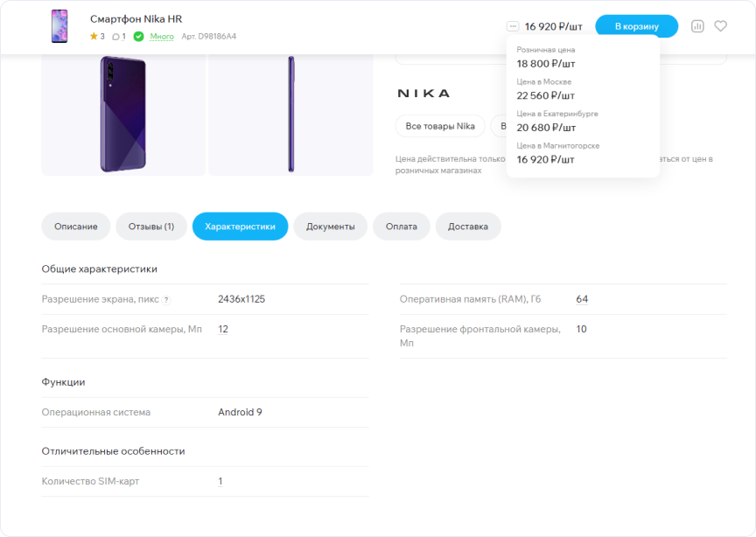
Task: Add product to favorites with heart icon
Action: [720, 26]
